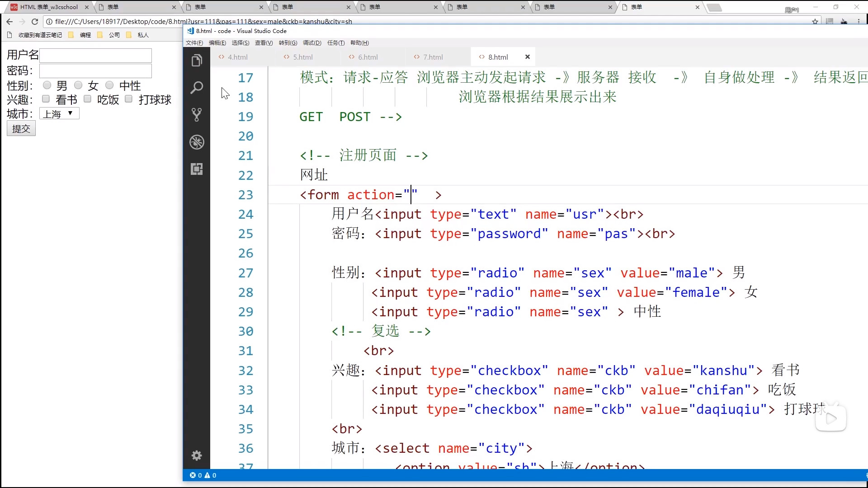
Task: Check the 吃饭 checkbox
Action: point(88,99)
